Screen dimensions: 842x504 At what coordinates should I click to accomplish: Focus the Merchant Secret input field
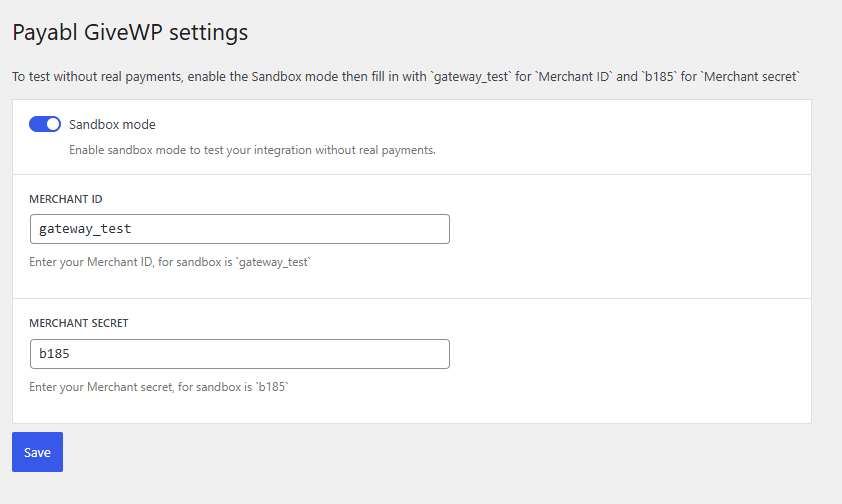point(240,354)
